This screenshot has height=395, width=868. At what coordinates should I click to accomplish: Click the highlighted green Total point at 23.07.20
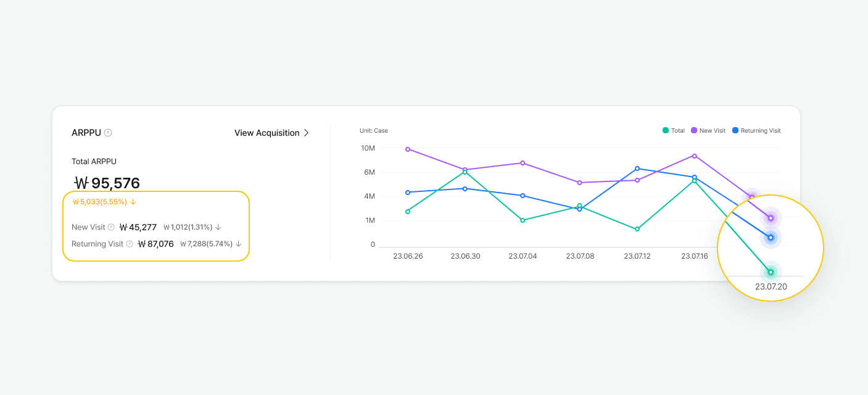click(x=771, y=272)
